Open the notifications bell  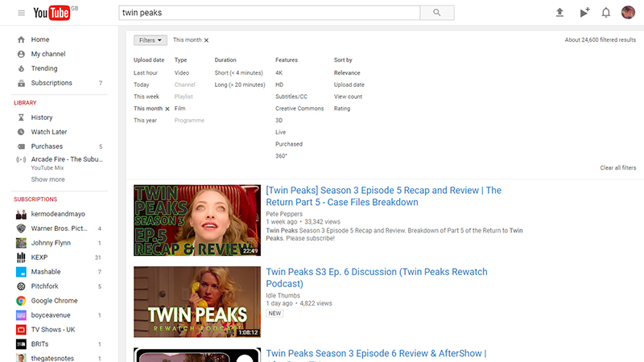pos(606,13)
